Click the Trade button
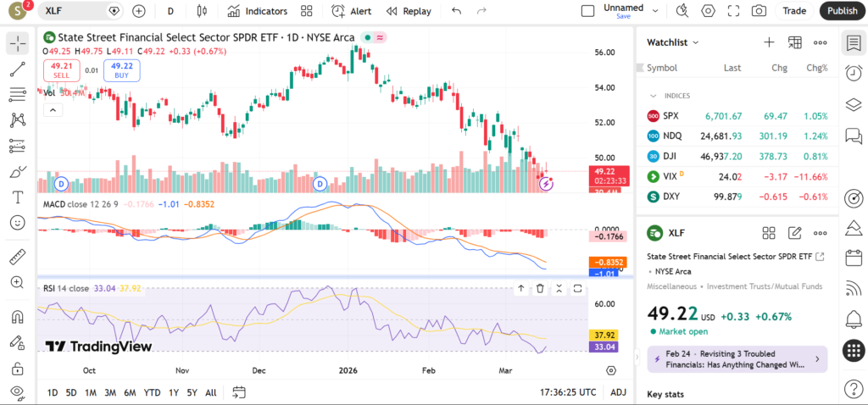The height and width of the screenshot is (405, 868). (x=794, y=11)
